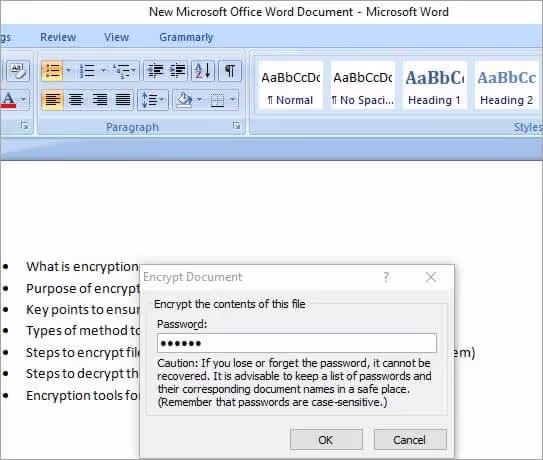This screenshot has width=543, height=460.
Task: Close the Encrypt Document dialog
Action: (x=431, y=277)
